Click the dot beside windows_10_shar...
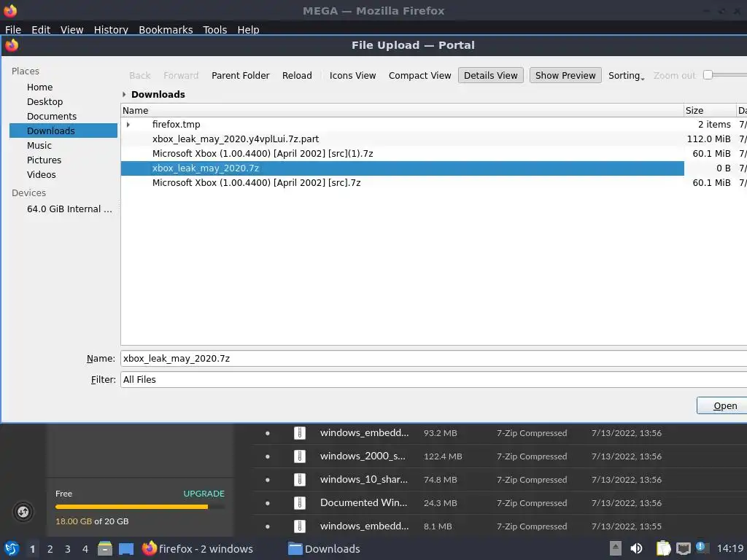The image size is (747, 560). 267,480
